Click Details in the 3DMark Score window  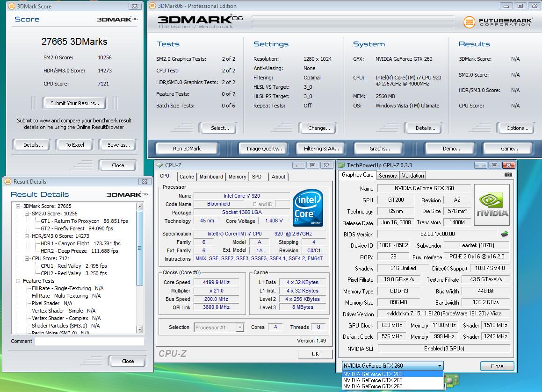tap(33, 145)
